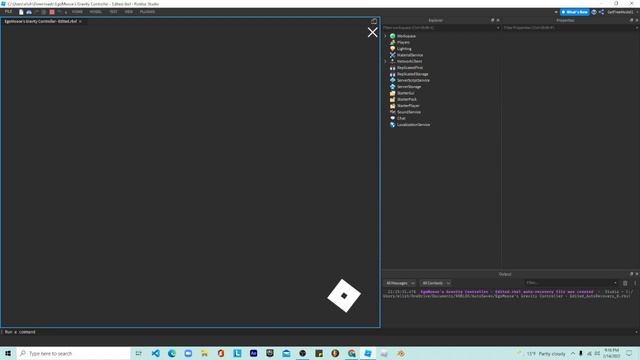Click the large X overlay in the viewport

372,32
